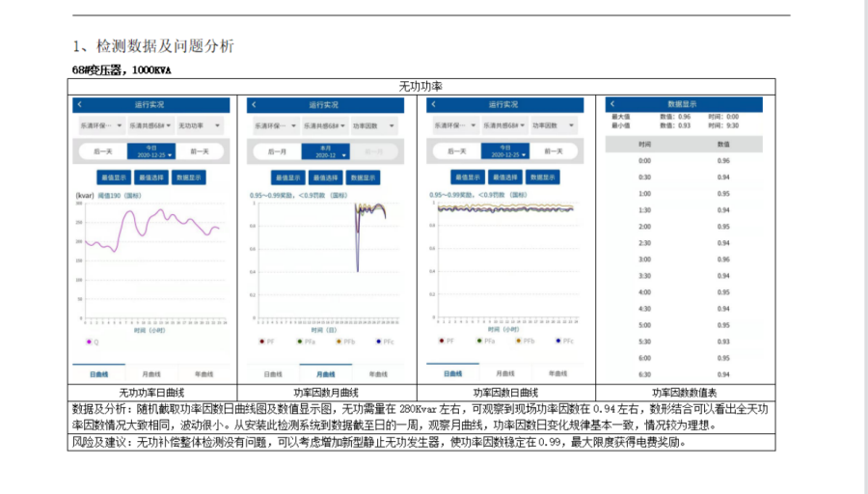868x494 pixels.
Task: Open 功率因数 dropdown in the monthly panel
Action: [367, 126]
